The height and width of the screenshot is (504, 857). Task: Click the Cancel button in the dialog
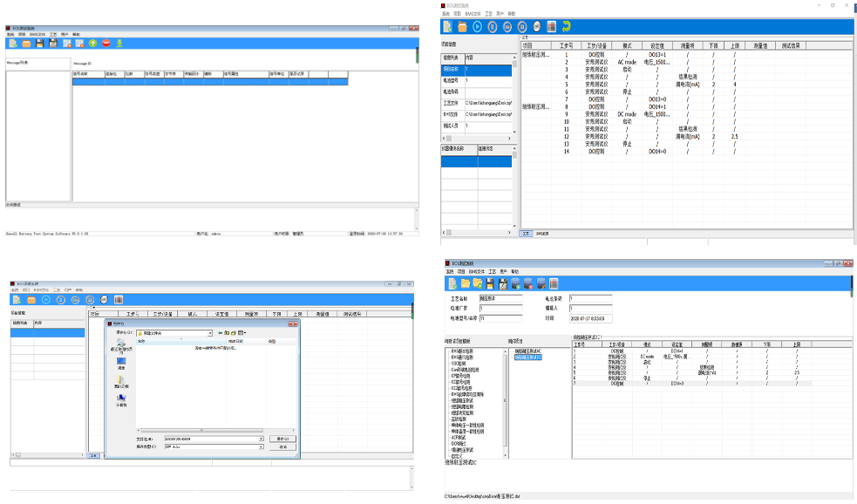pyautogui.click(x=282, y=446)
